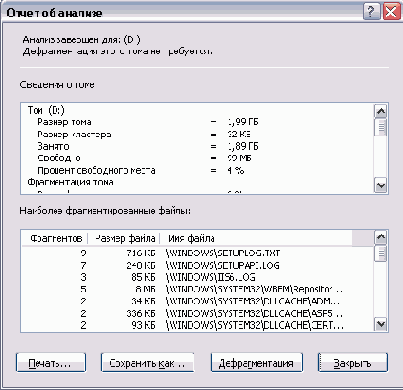Select the 336 КБ DLLCACHE file row
Image resolution: width=403 pixels, height=390 pixels.
(x=197, y=313)
